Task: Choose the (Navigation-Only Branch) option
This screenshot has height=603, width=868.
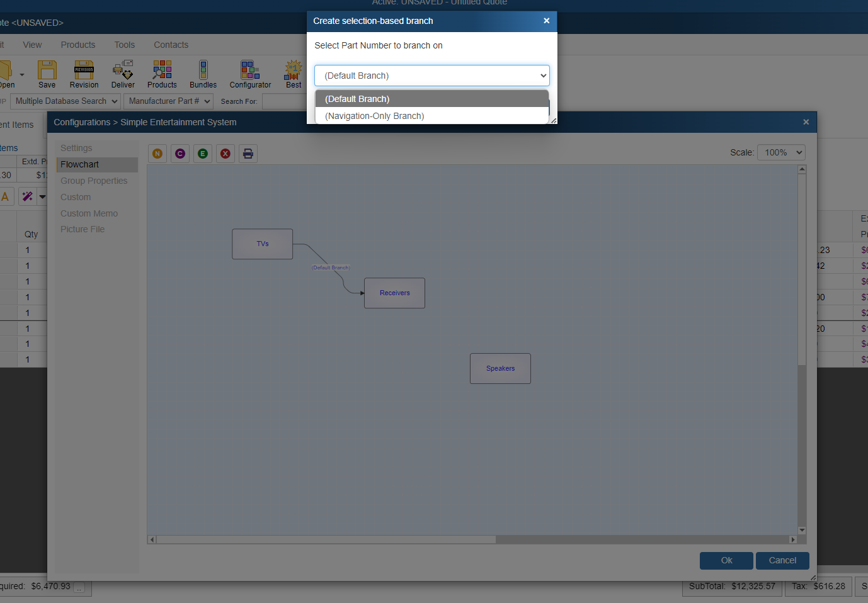Action: click(432, 116)
